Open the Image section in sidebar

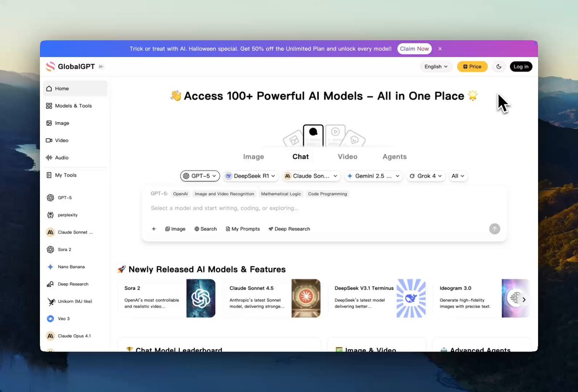tap(75, 123)
